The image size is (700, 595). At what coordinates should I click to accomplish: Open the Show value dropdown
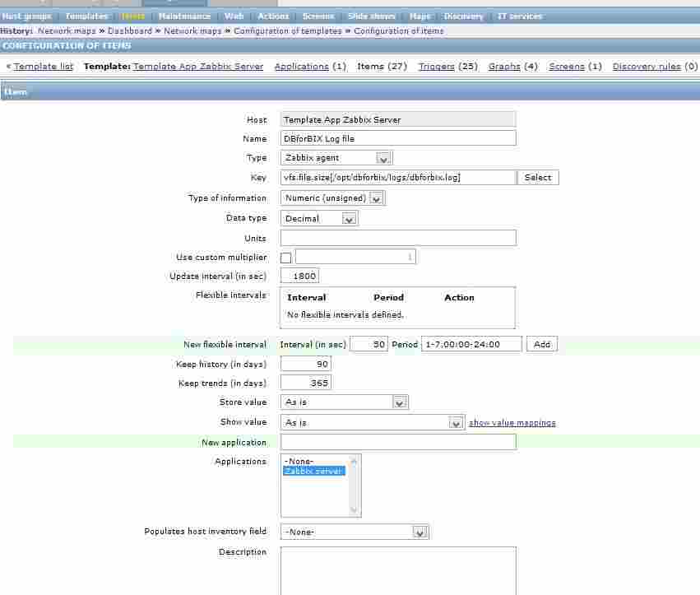(x=373, y=422)
